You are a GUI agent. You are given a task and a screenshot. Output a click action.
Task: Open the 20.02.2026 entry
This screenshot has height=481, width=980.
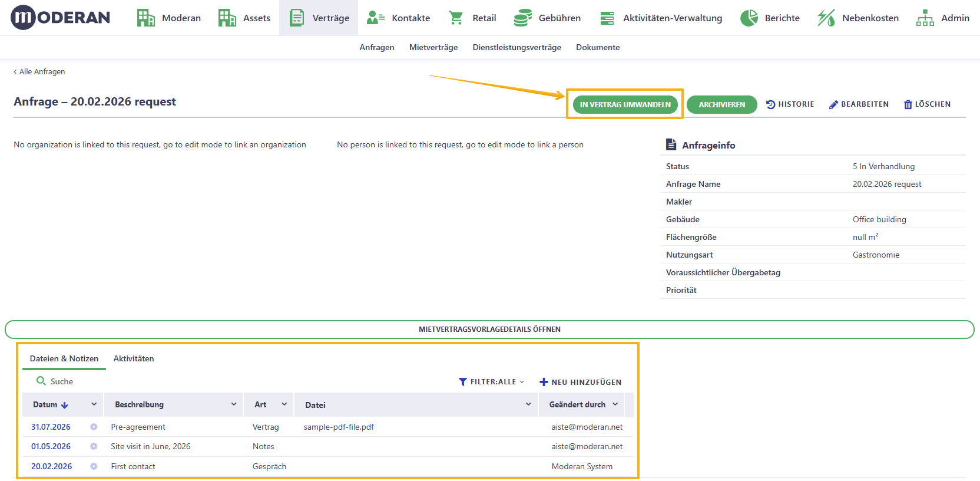pyautogui.click(x=51, y=466)
